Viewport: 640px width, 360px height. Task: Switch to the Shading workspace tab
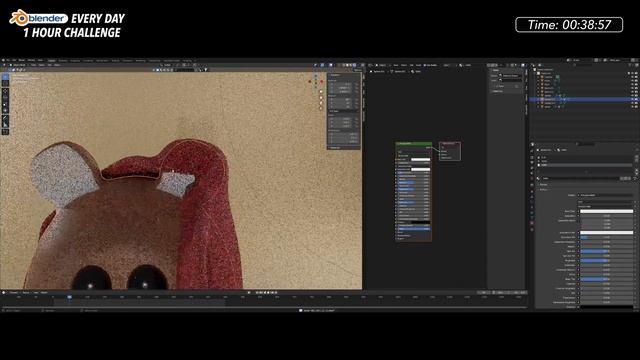tap(116, 60)
